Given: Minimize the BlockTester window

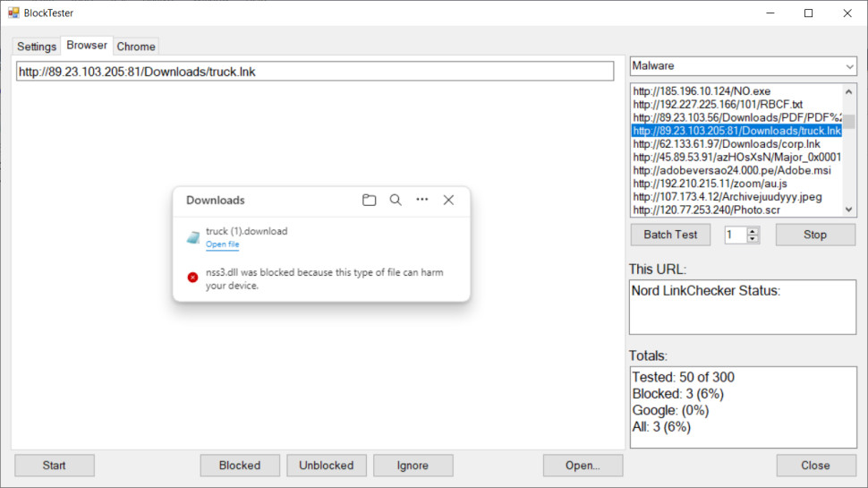Looking at the screenshot, I should click(770, 13).
